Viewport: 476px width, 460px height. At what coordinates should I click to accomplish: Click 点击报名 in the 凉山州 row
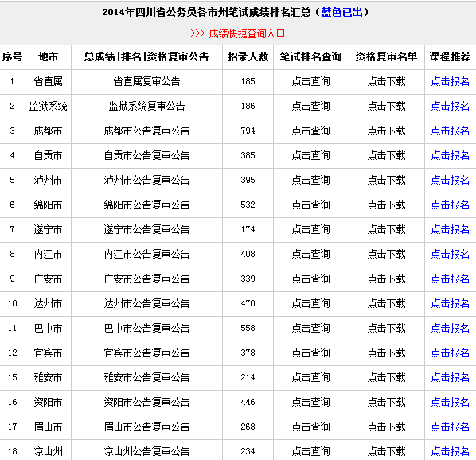(451, 451)
